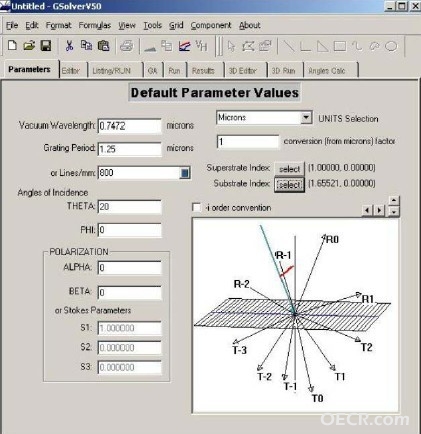Click the Print toolbar icon
Viewport: 421px width, 434px height.
coord(126,46)
